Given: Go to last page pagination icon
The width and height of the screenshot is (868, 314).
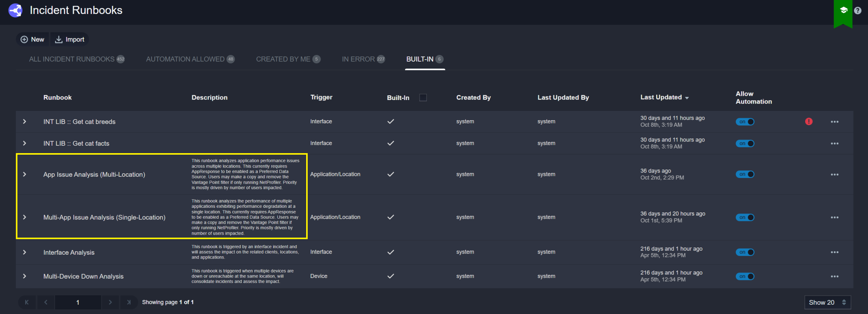Looking at the screenshot, I should [x=129, y=302].
